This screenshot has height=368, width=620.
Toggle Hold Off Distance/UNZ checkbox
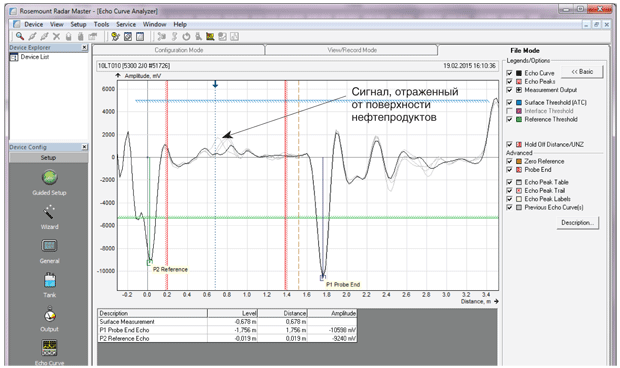click(x=509, y=144)
